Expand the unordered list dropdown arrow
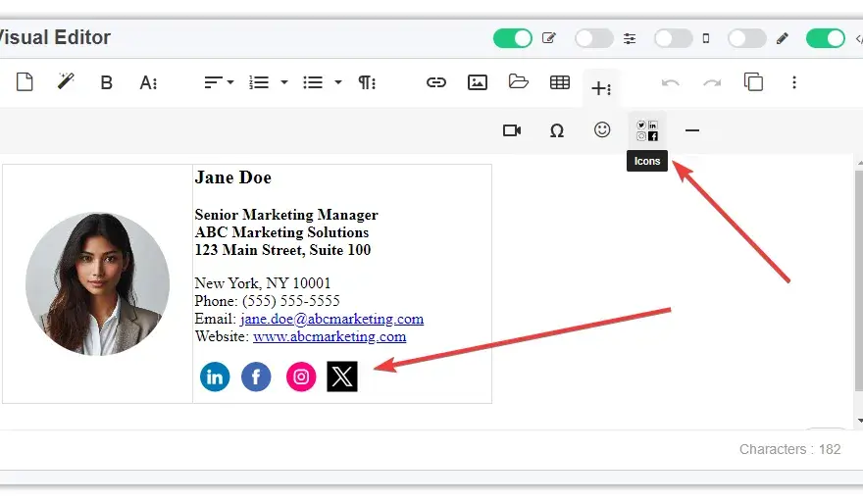Viewport: 863px width, 504px height. [x=338, y=82]
